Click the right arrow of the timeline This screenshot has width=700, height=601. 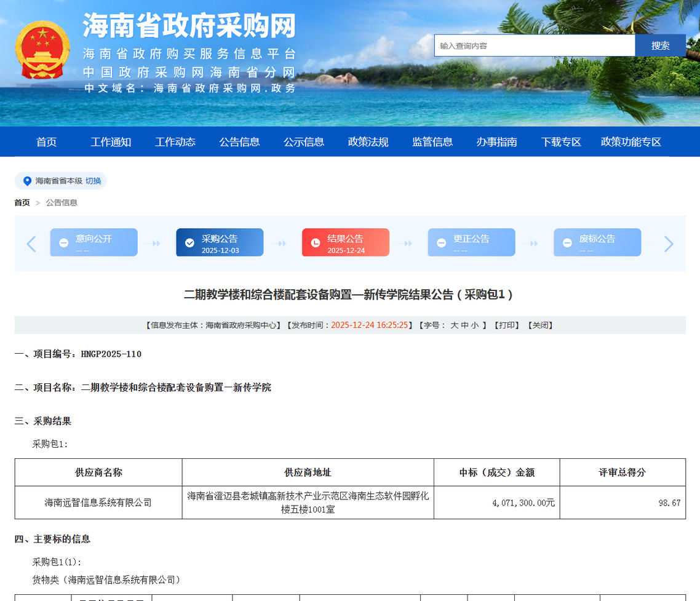pos(669,244)
